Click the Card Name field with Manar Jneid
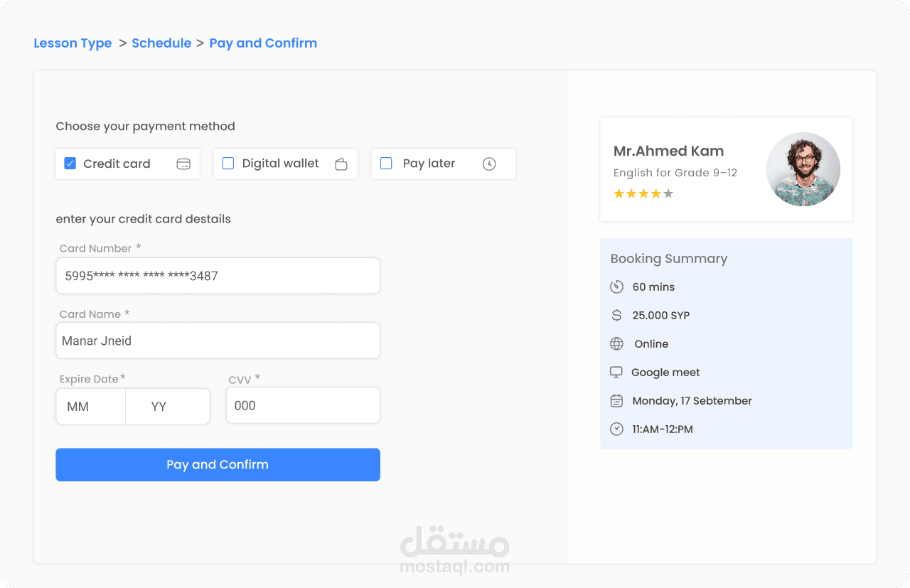Image resolution: width=910 pixels, height=588 pixels. click(x=218, y=341)
